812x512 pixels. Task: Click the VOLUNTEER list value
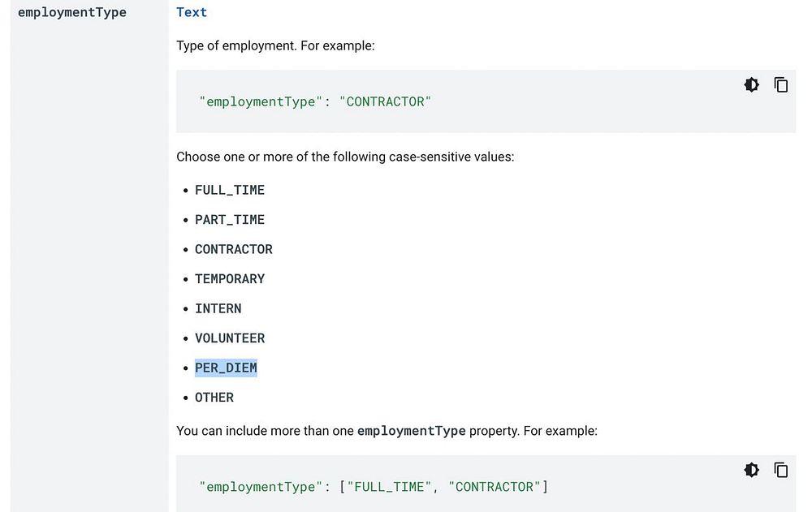230,338
